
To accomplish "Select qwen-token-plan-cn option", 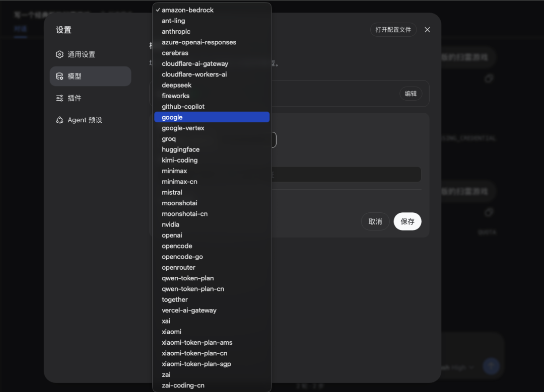I will (212, 289).
